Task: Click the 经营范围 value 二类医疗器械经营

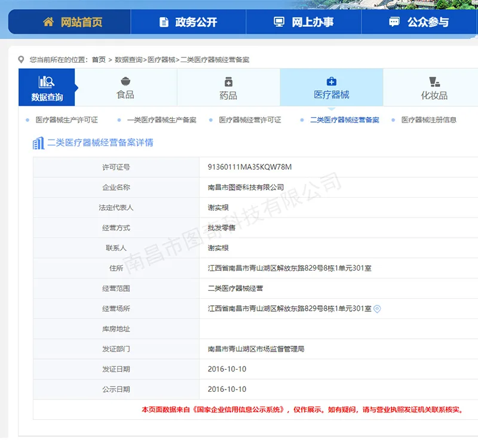Action: click(235, 289)
